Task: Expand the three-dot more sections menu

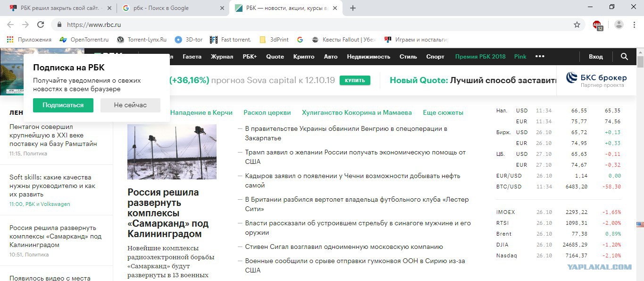Action: [540, 56]
